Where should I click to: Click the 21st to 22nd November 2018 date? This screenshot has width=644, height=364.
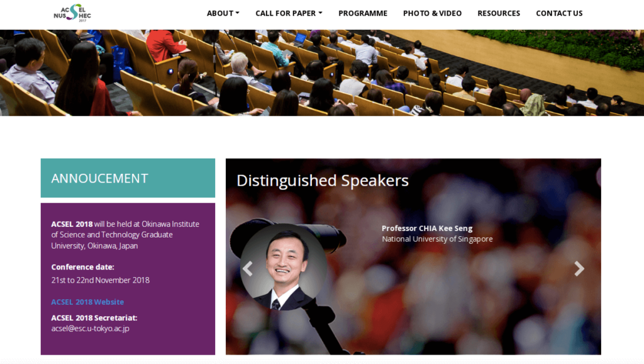(x=100, y=280)
